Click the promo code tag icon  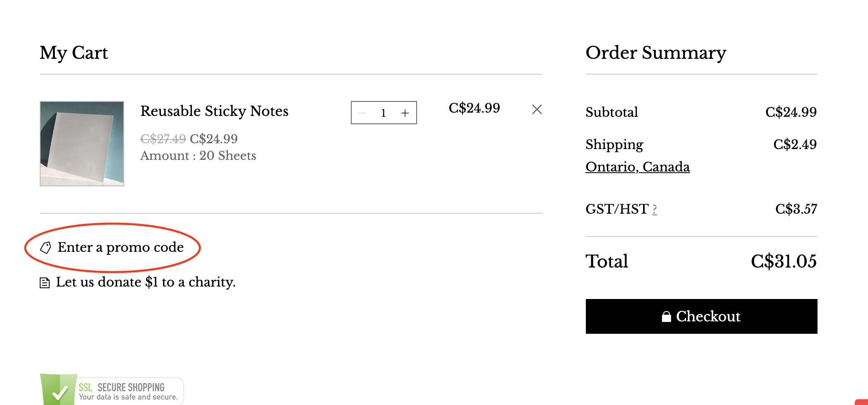[46, 248]
